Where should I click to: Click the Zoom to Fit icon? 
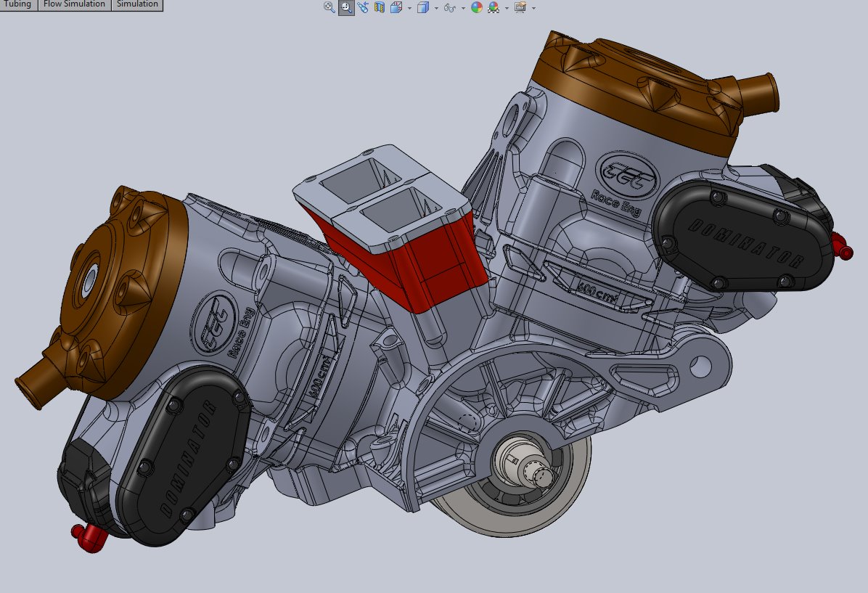[x=329, y=7]
